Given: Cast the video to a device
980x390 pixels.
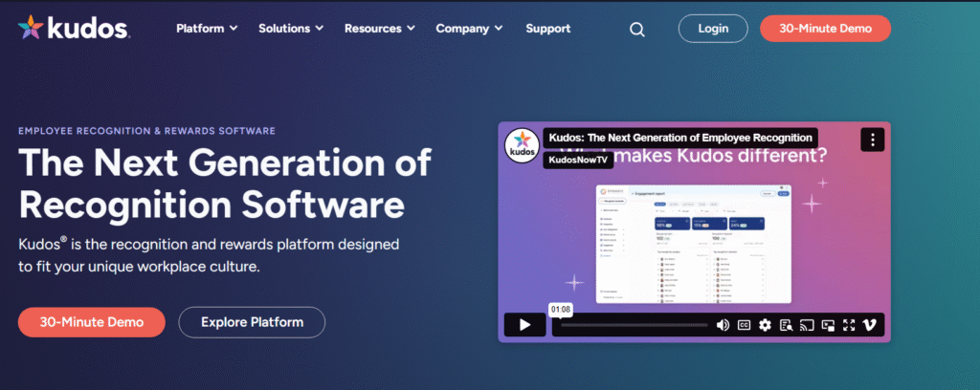Looking at the screenshot, I should tap(808, 324).
